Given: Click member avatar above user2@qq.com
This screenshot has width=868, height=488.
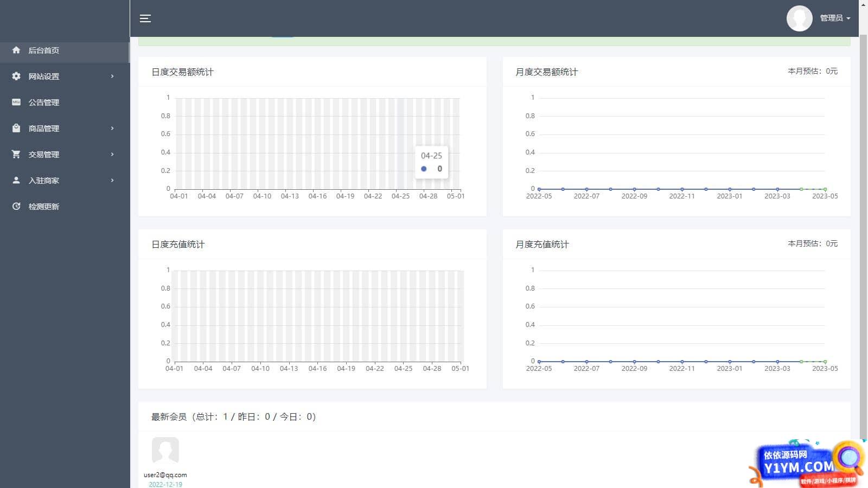Looking at the screenshot, I should 165,451.
